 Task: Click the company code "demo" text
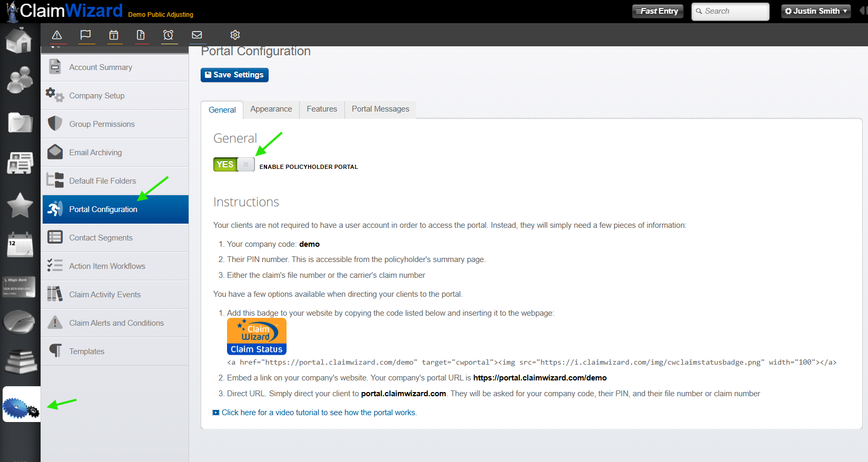tap(309, 244)
